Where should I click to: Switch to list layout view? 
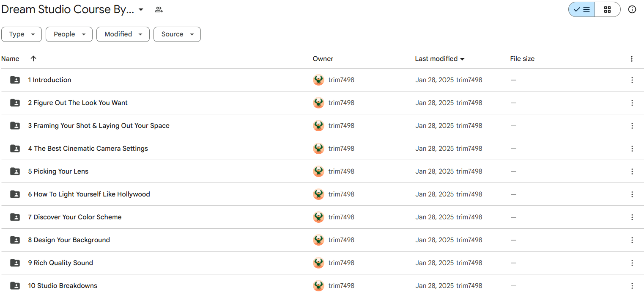point(581,9)
